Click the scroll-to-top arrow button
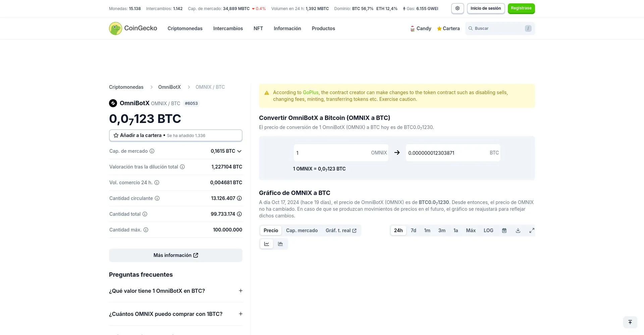This screenshot has height=335, width=644. (630, 322)
